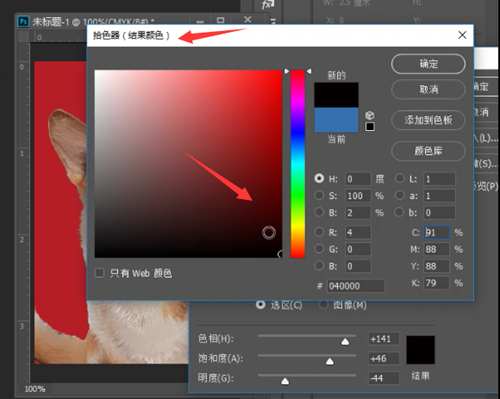Click the S saturation value field

[x=358, y=196]
